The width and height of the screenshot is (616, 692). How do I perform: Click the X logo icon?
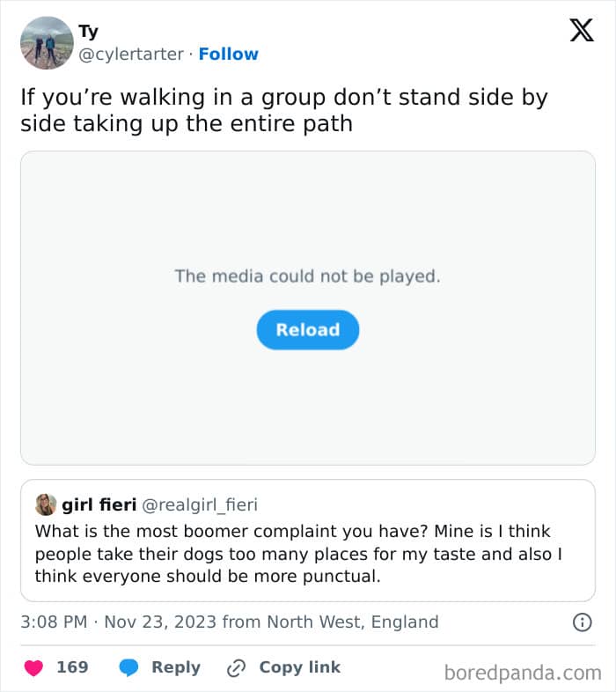click(581, 31)
